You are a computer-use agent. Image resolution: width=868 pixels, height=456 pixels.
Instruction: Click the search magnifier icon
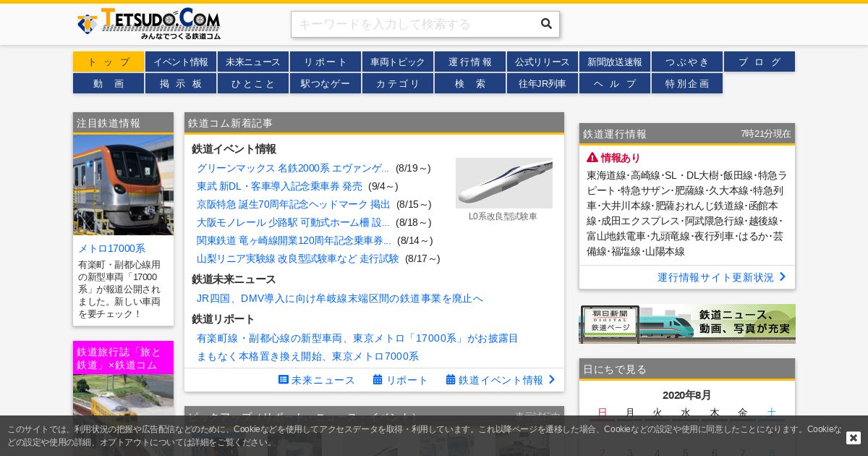coord(546,24)
